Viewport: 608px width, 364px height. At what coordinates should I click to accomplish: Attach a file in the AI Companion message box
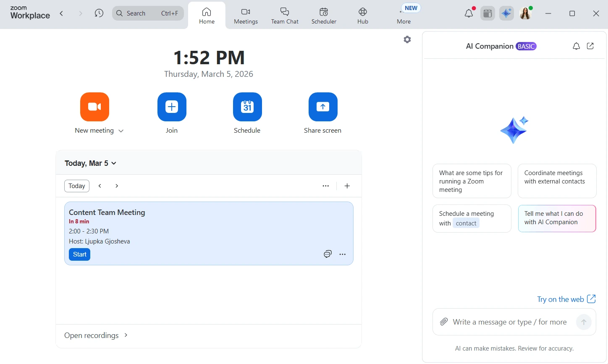click(443, 322)
